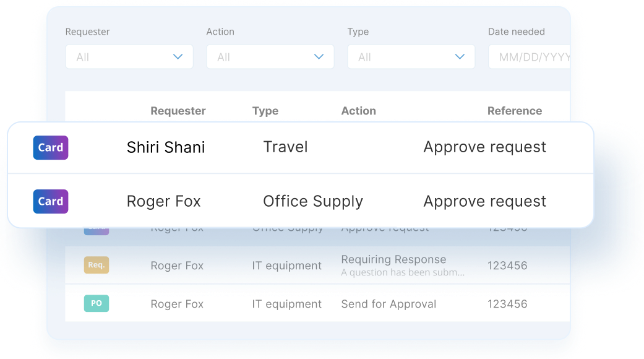Click the Card badge in Shiri Shani row

click(x=51, y=147)
